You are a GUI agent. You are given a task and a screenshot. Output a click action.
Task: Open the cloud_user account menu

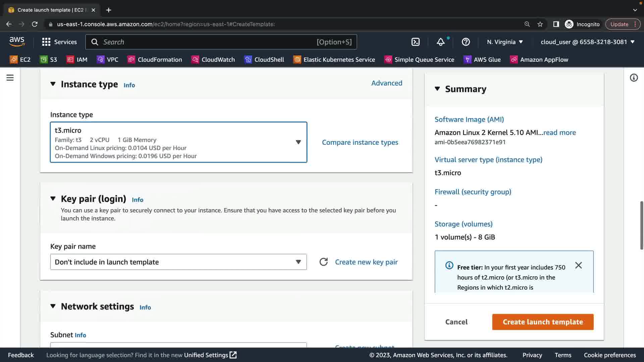pos(587,42)
